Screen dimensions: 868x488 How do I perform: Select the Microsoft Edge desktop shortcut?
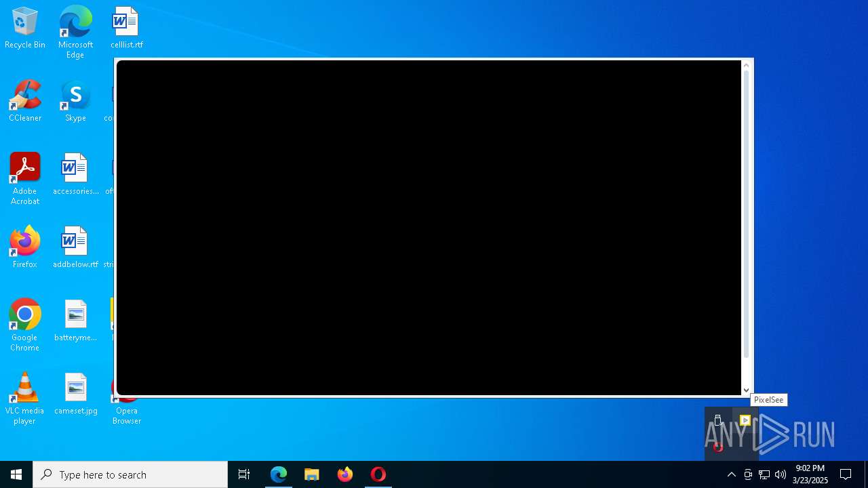(x=75, y=33)
